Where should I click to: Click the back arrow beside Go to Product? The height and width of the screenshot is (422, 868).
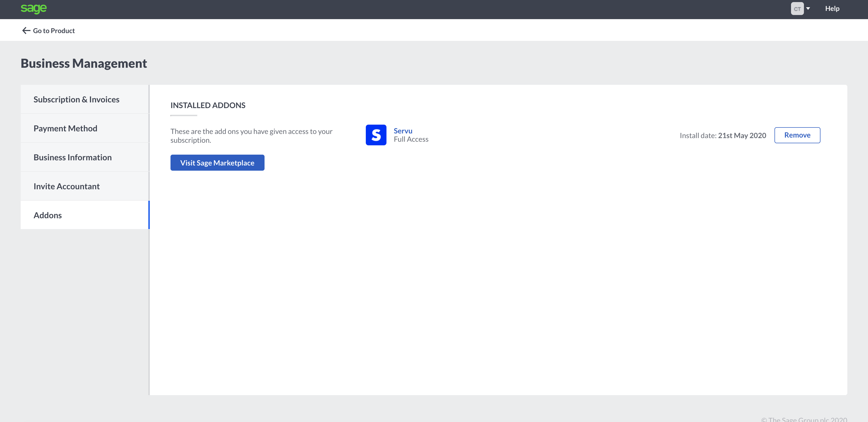point(26,31)
